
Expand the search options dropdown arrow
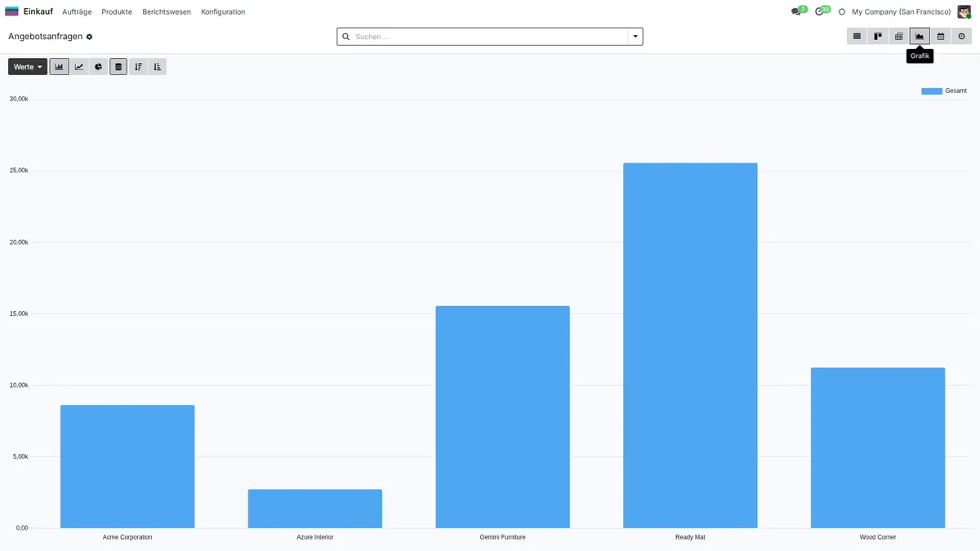635,37
